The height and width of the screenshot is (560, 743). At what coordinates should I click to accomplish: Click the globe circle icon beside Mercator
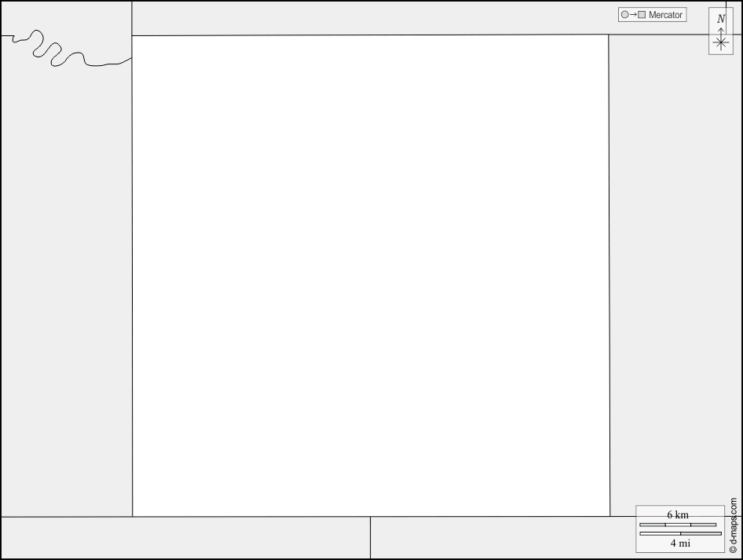[624, 15]
